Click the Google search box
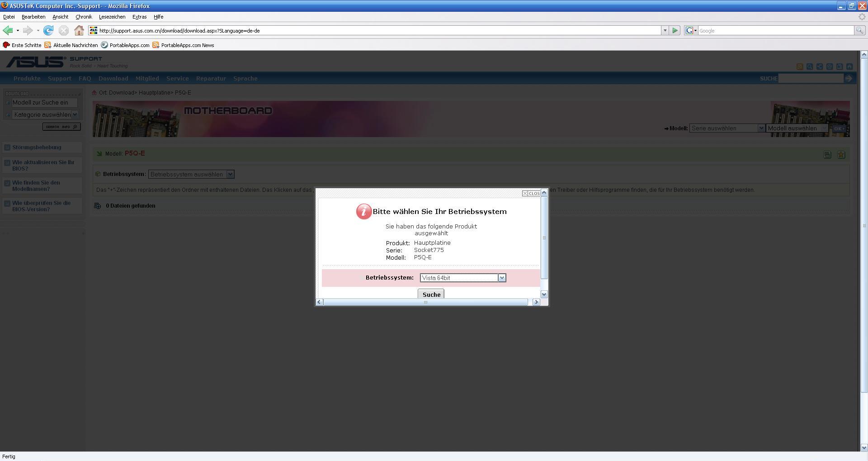This screenshot has height=461, width=868. click(x=776, y=31)
